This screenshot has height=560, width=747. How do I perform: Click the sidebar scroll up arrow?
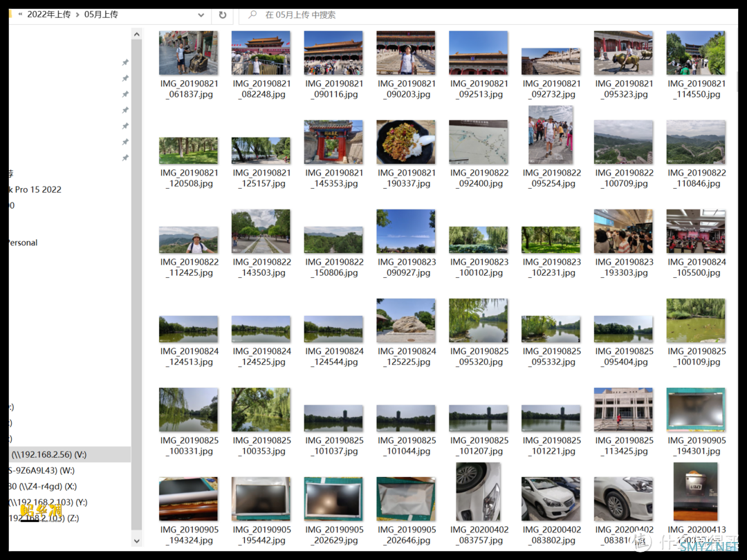tap(137, 35)
